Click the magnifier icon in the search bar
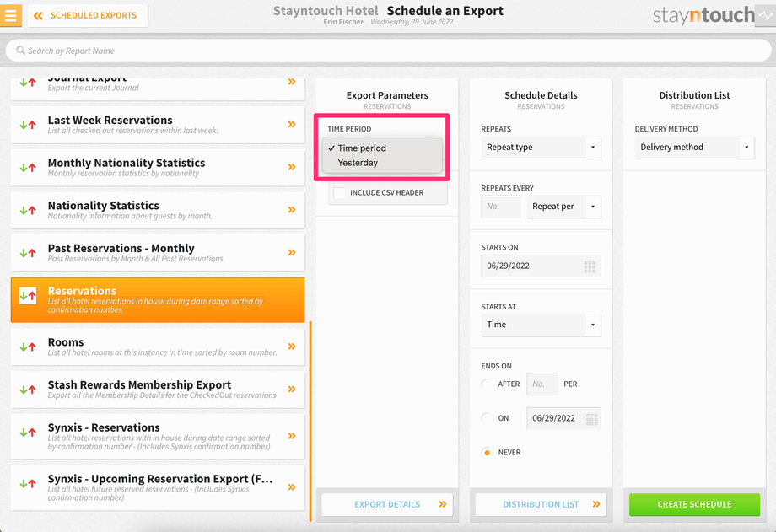776x532 pixels. click(20, 51)
